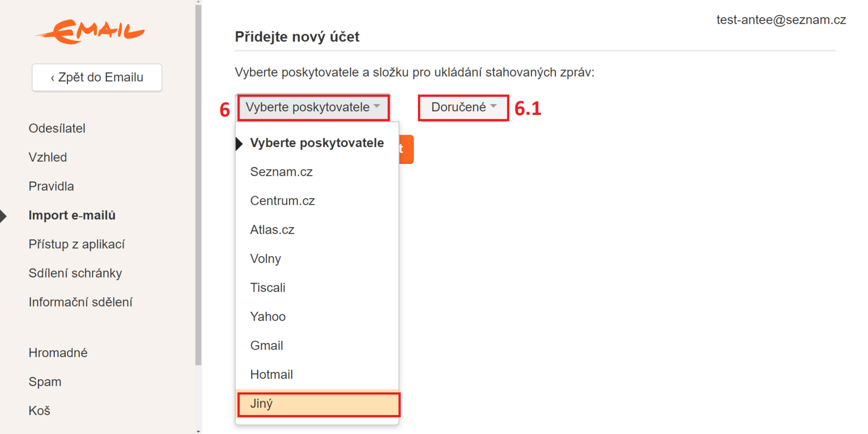Viewport: 868px width, 434px height.
Task: Select Yahoo from the dropdown list
Action: coord(268,317)
